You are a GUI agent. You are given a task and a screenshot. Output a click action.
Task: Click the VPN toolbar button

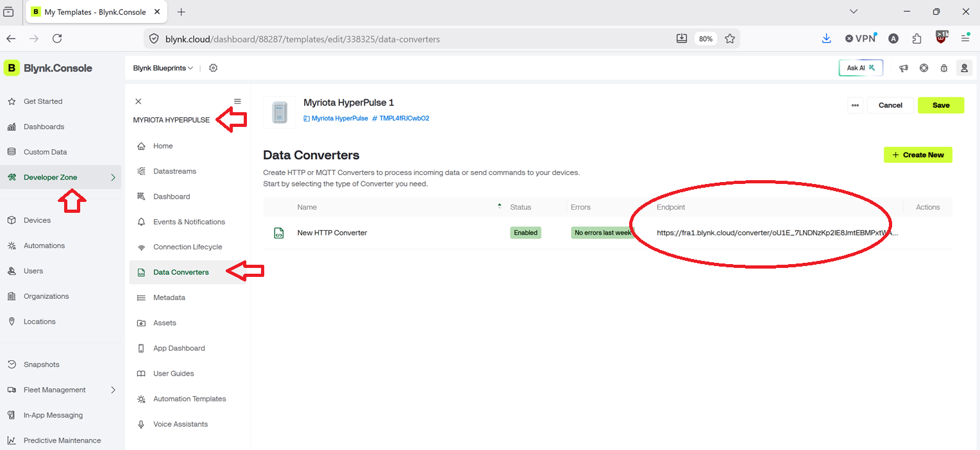[860, 38]
